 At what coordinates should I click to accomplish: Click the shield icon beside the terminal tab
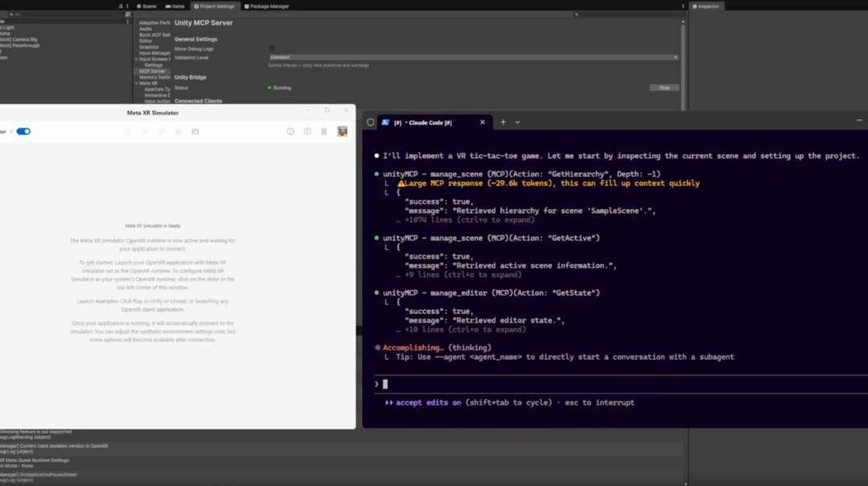click(371, 122)
